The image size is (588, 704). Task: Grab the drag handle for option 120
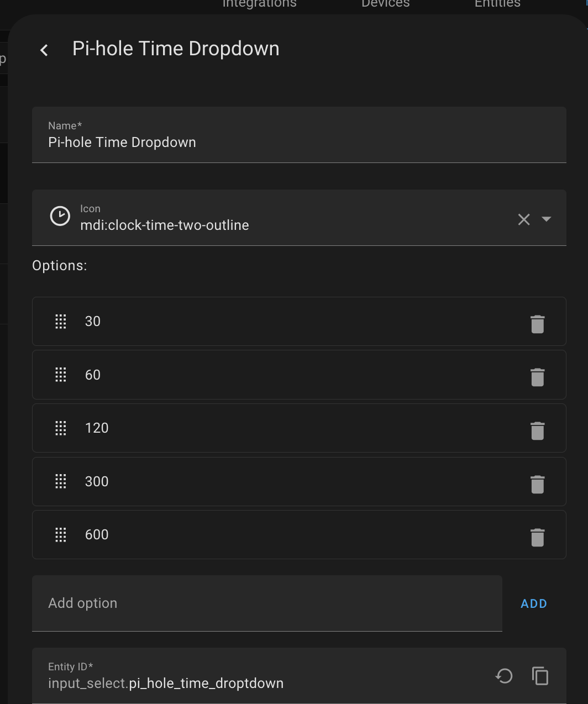(x=61, y=428)
